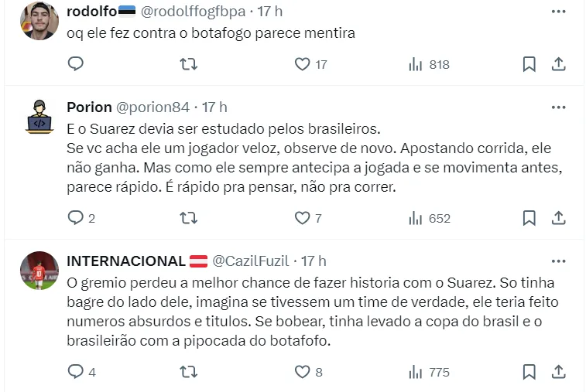
Task: Share INTERNACIONAL's tweet
Action: [x=558, y=372]
